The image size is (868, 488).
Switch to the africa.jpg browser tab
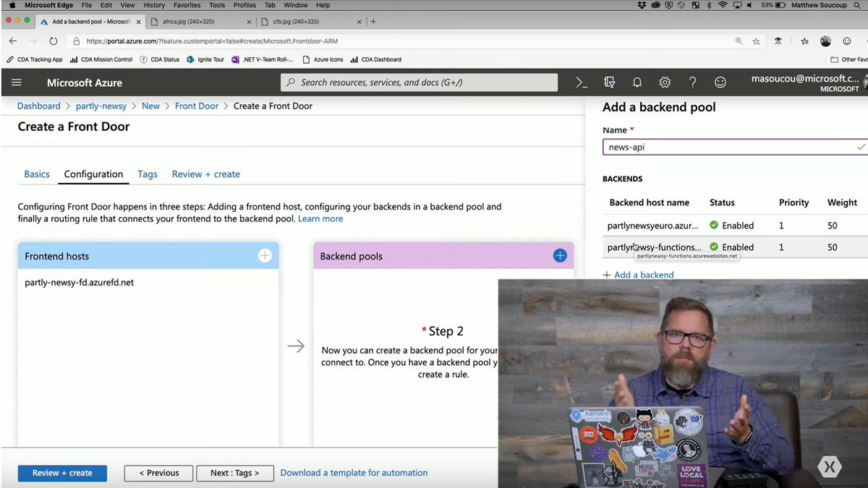[x=201, y=22]
